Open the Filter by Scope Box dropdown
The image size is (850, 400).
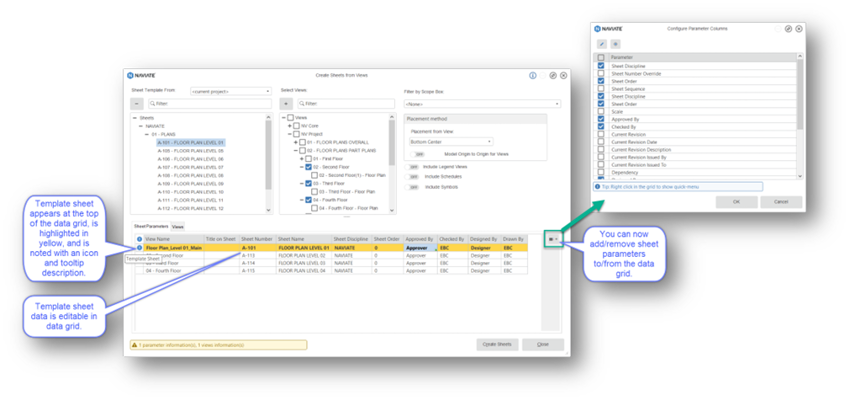coord(482,104)
